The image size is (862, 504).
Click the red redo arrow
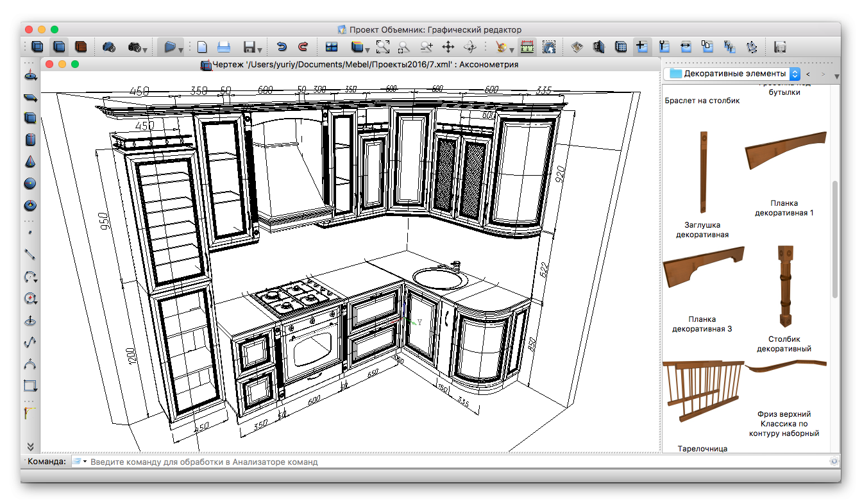click(x=303, y=47)
